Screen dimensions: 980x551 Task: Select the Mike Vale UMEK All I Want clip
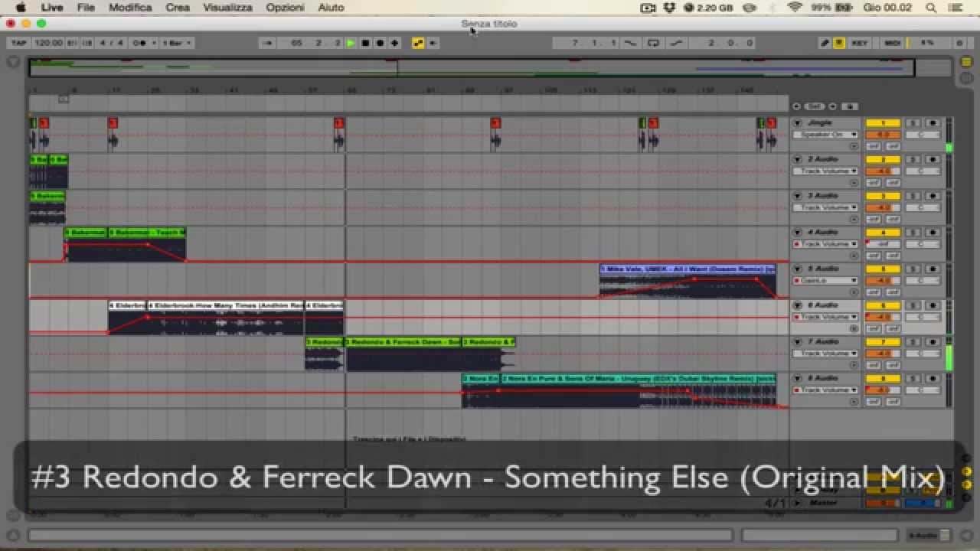coord(688,269)
